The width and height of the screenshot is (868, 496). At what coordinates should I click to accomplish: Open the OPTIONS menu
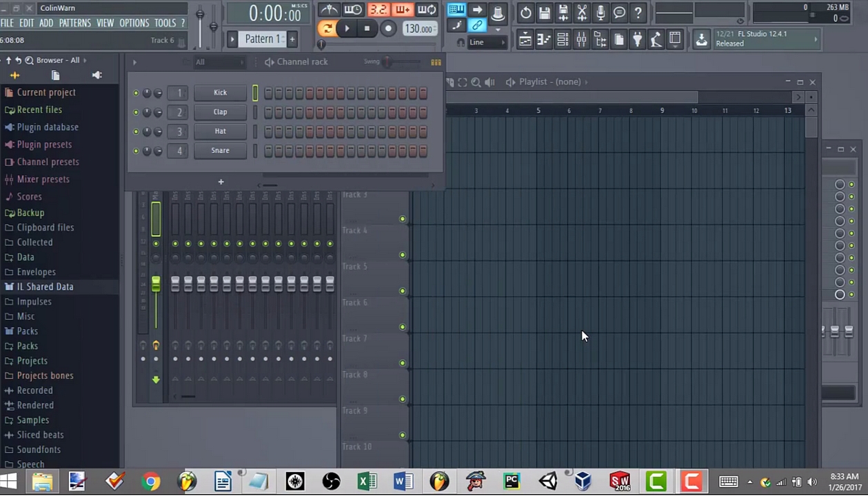(134, 23)
